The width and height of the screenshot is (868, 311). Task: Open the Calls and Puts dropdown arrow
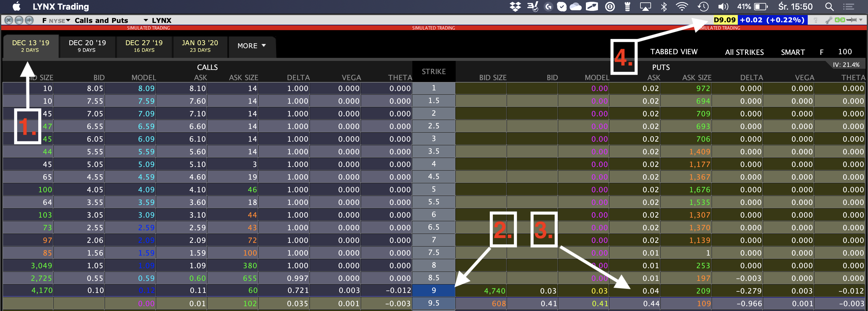(x=146, y=20)
